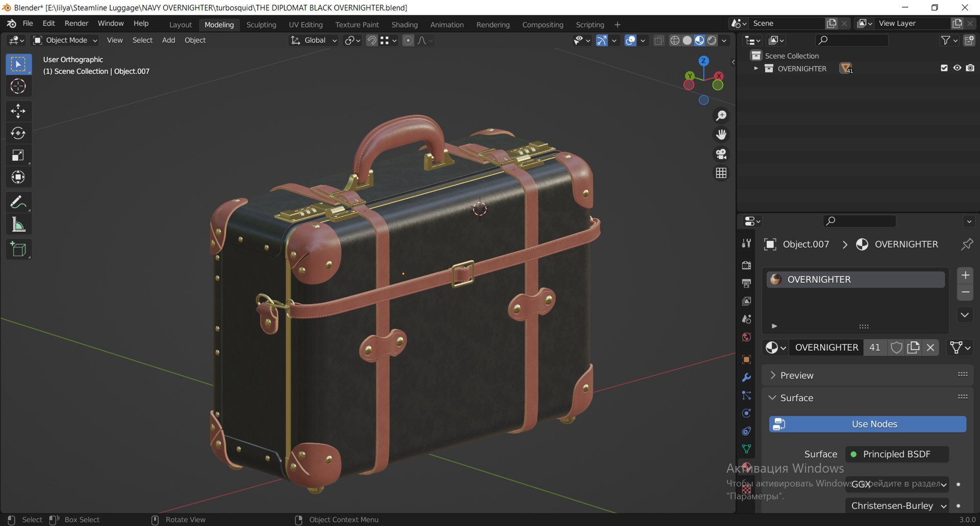
Task: Open the Object properties tab
Action: pyautogui.click(x=746, y=360)
